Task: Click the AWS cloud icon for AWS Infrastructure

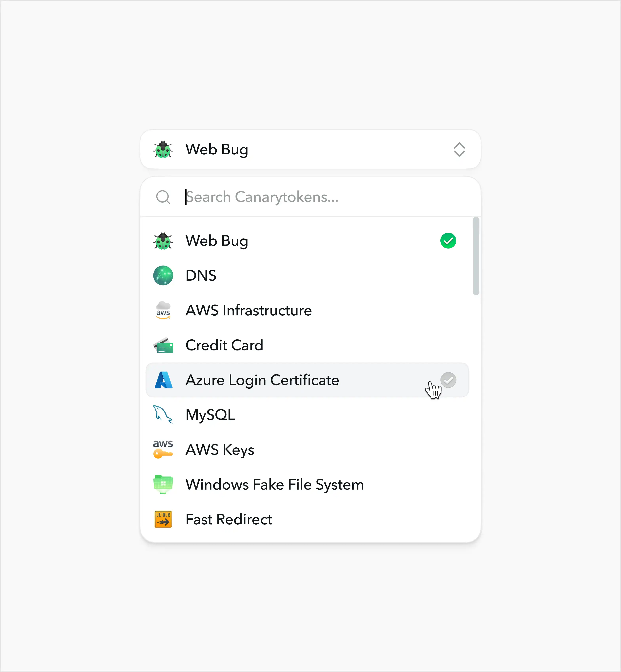Action: [163, 310]
